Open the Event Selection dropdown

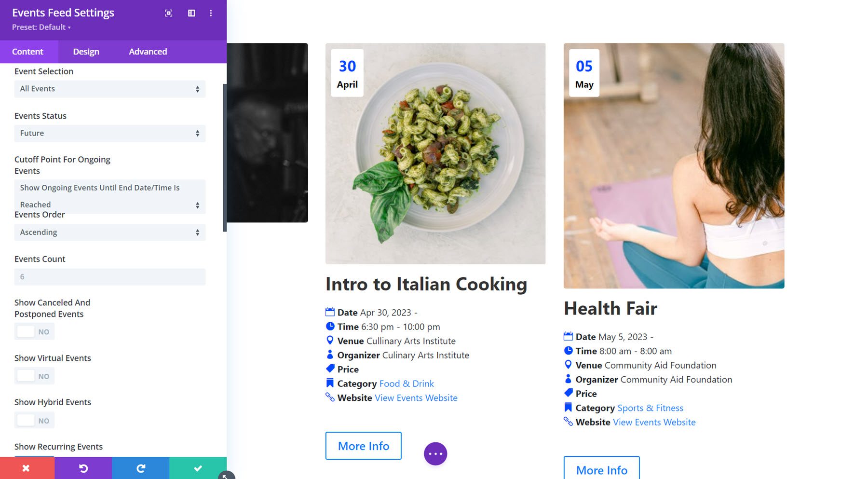pyautogui.click(x=109, y=89)
